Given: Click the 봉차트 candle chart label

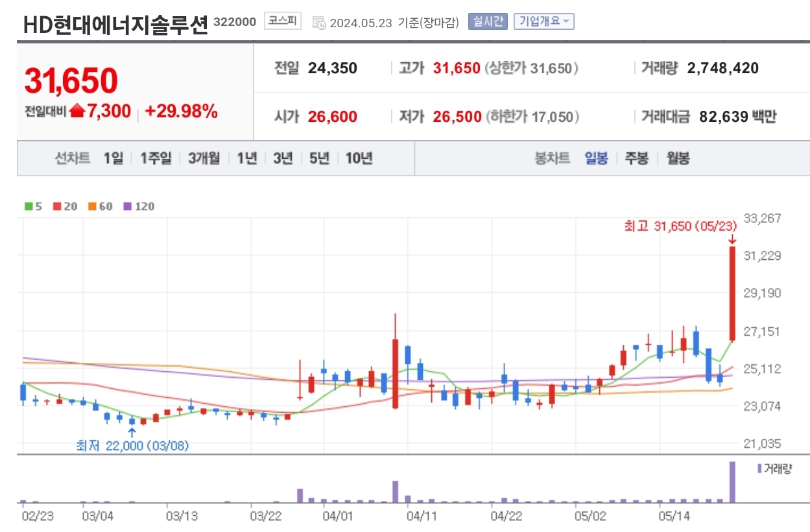Looking at the screenshot, I should click(552, 159).
